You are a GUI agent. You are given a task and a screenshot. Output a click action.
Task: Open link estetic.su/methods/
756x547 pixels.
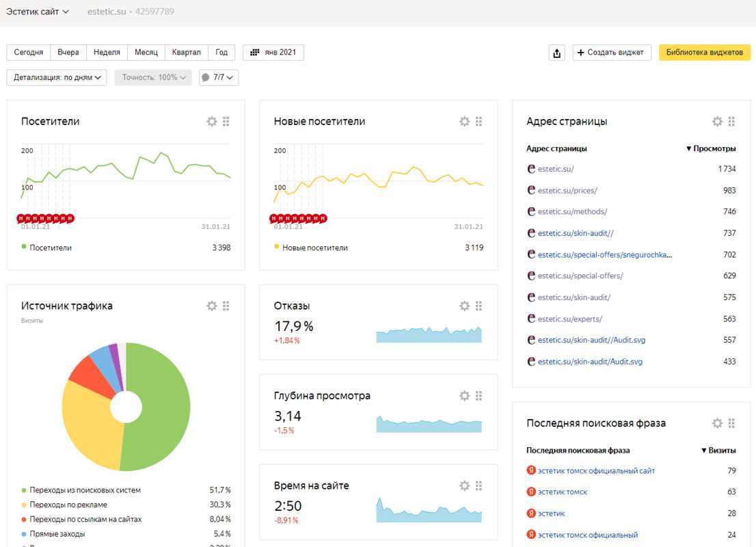pyautogui.click(x=572, y=211)
